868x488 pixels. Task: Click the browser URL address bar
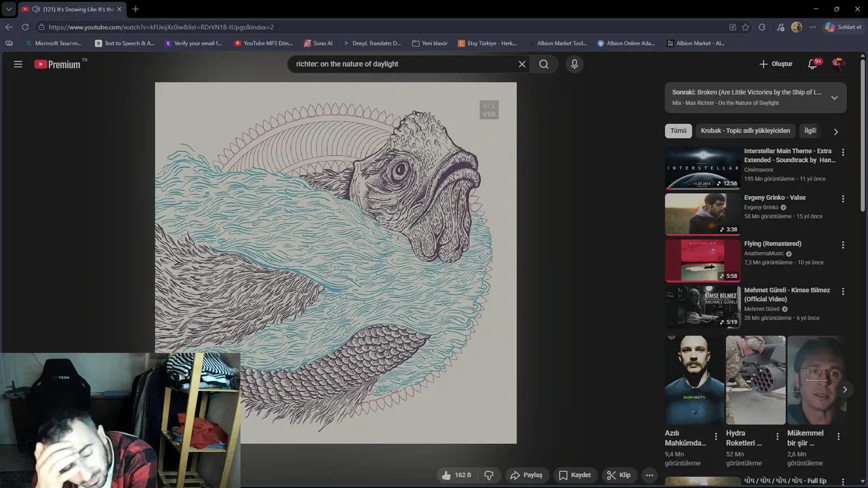(x=380, y=27)
